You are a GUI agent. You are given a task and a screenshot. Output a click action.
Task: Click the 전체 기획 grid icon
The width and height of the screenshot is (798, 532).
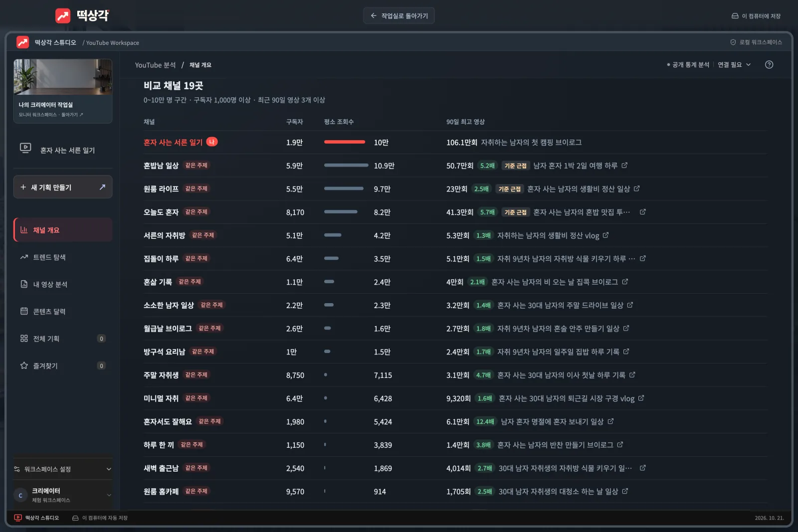tap(24, 339)
